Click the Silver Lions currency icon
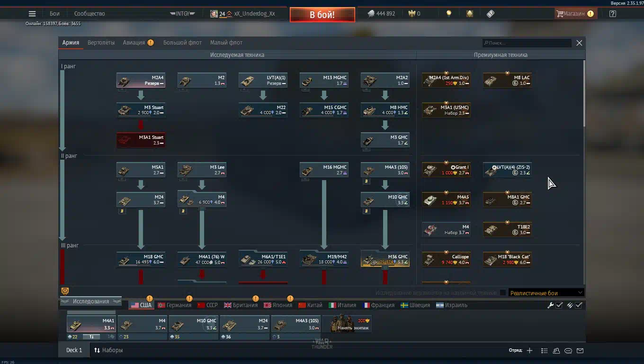Screen dimensions: 644x364 coord(371,14)
